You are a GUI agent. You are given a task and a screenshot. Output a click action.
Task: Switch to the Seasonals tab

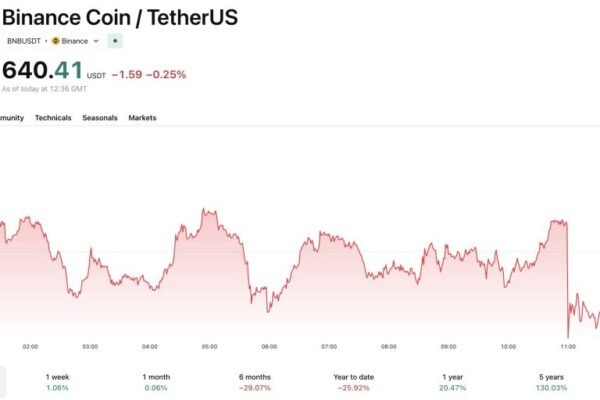[x=99, y=118]
